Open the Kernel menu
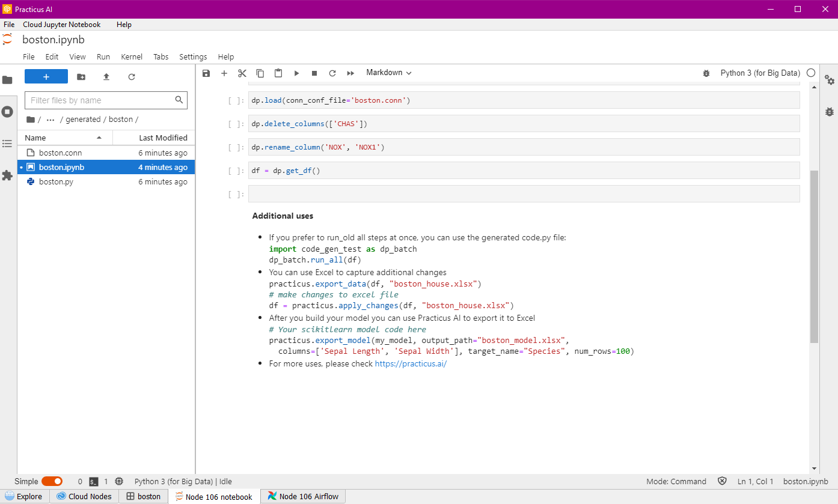The width and height of the screenshot is (838, 504). coord(132,56)
